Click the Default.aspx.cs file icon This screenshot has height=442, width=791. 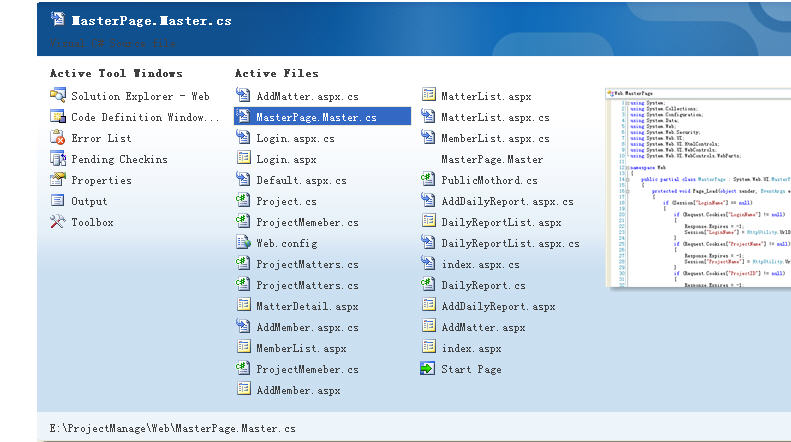click(243, 179)
